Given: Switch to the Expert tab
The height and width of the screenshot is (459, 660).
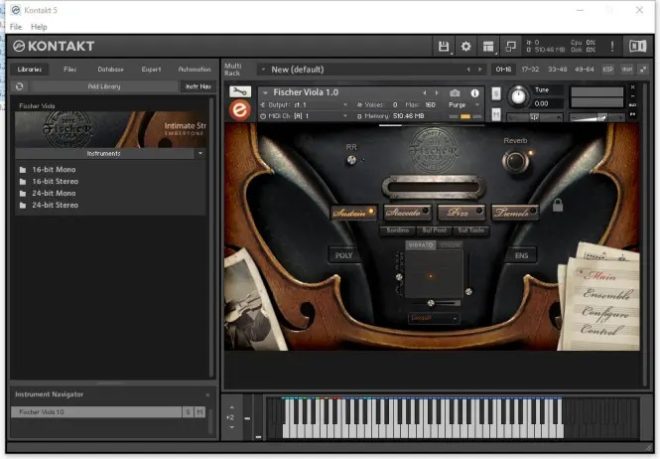Looking at the screenshot, I should point(151,69).
